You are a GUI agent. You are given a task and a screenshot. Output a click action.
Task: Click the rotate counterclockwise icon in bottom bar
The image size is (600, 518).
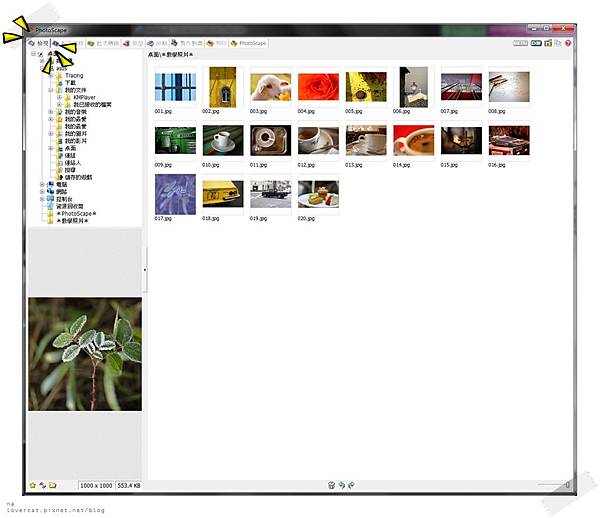[341, 485]
